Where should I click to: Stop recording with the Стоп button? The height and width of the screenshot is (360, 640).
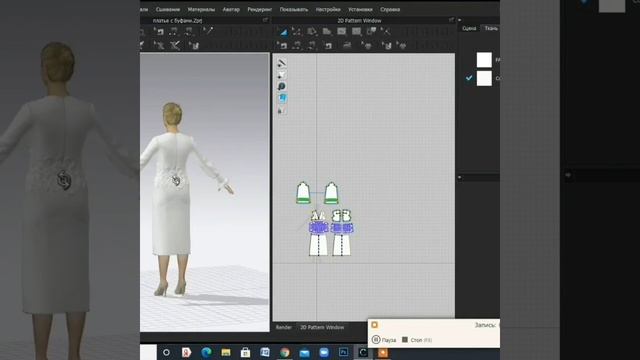click(416, 340)
